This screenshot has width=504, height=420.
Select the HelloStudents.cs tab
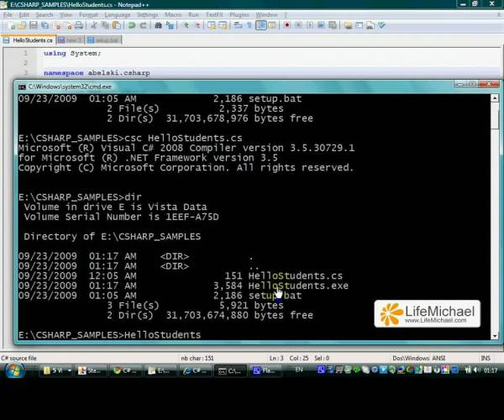click(29, 40)
